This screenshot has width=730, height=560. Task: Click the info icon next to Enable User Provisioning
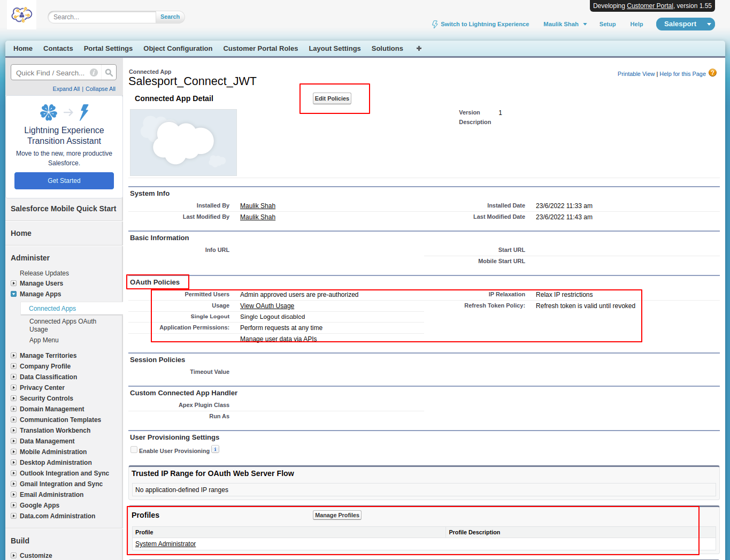click(x=215, y=449)
